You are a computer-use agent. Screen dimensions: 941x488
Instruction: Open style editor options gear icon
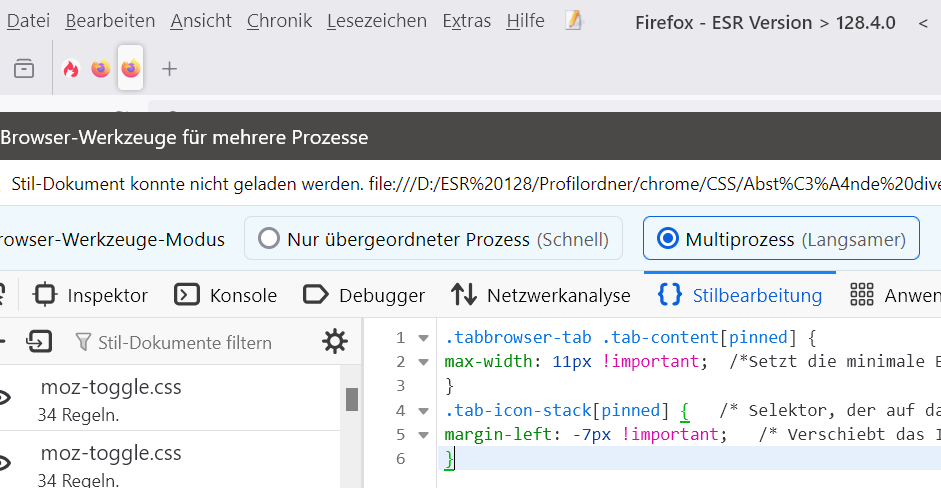pos(334,342)
